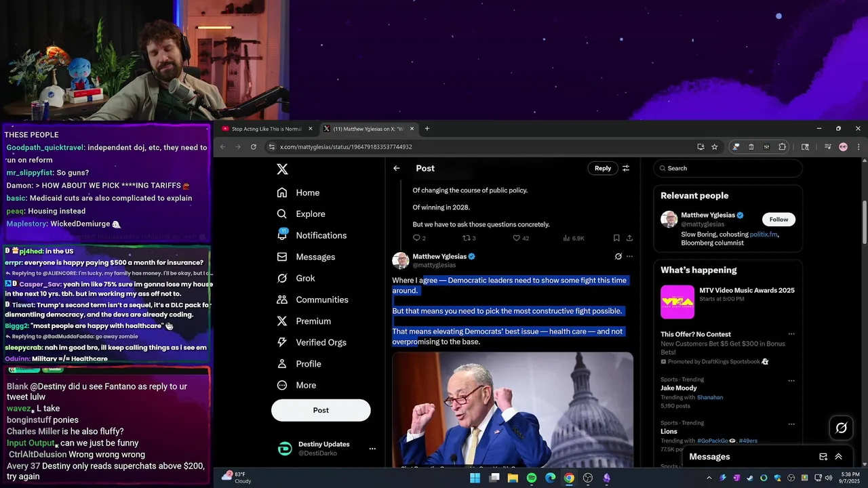Click the large Post button
The height and width of the screenshot is (488, 868).
[x=321, y=410]
